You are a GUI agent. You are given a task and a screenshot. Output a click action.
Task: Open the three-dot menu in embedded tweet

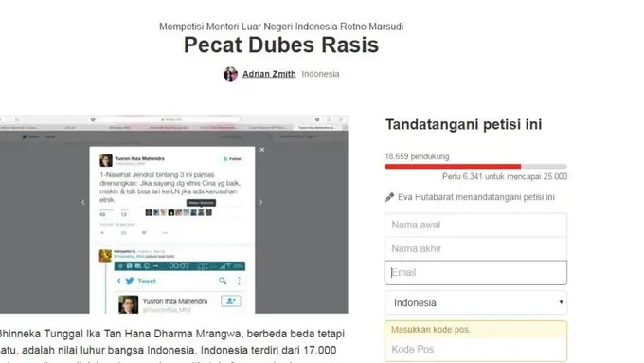point(239,281)
